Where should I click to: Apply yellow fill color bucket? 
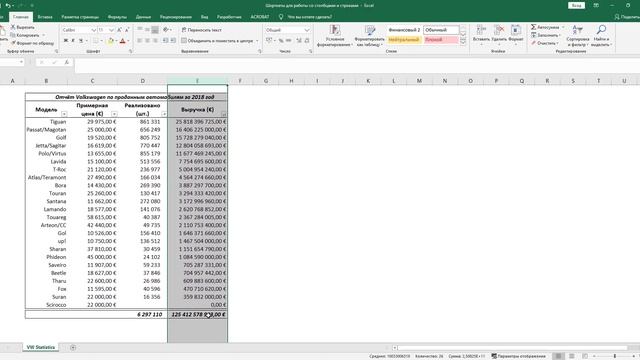(110, 40)
